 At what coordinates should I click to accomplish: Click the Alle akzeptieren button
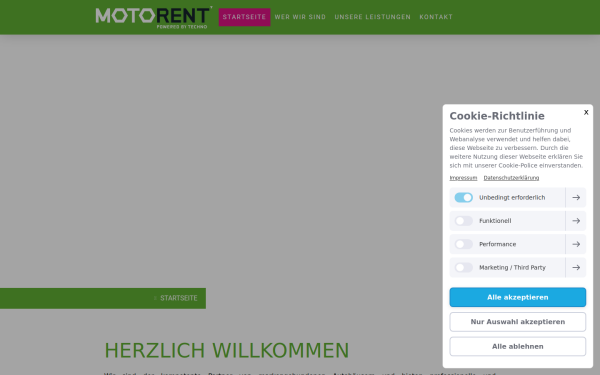[518, 297]
